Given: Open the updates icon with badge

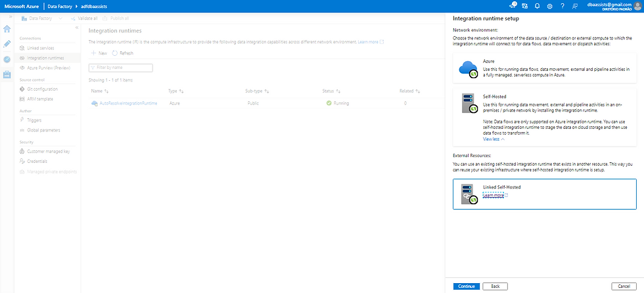Looking at the screenshot, I should point(512,6).
